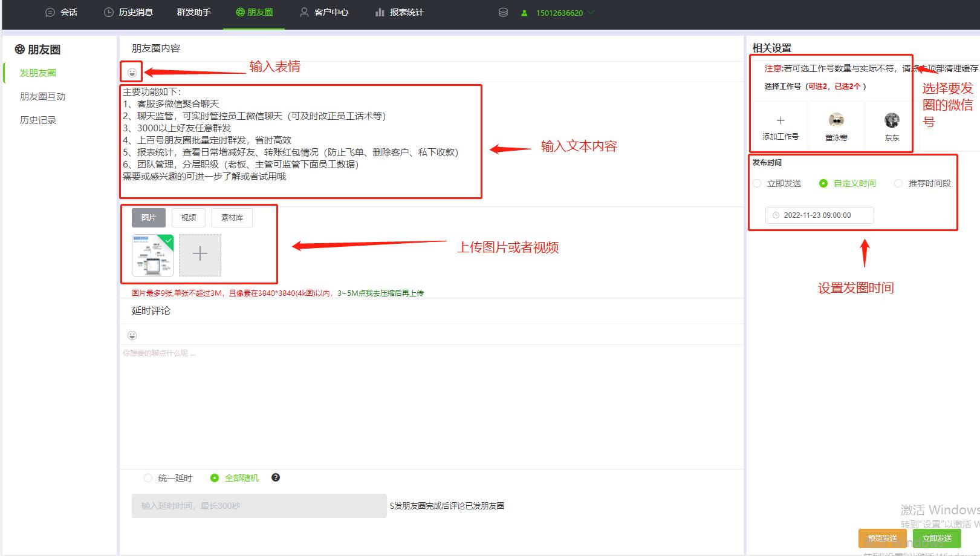Switch delay mode to 统一延时
The image size is (980, 556).
(x=148, y=477)
